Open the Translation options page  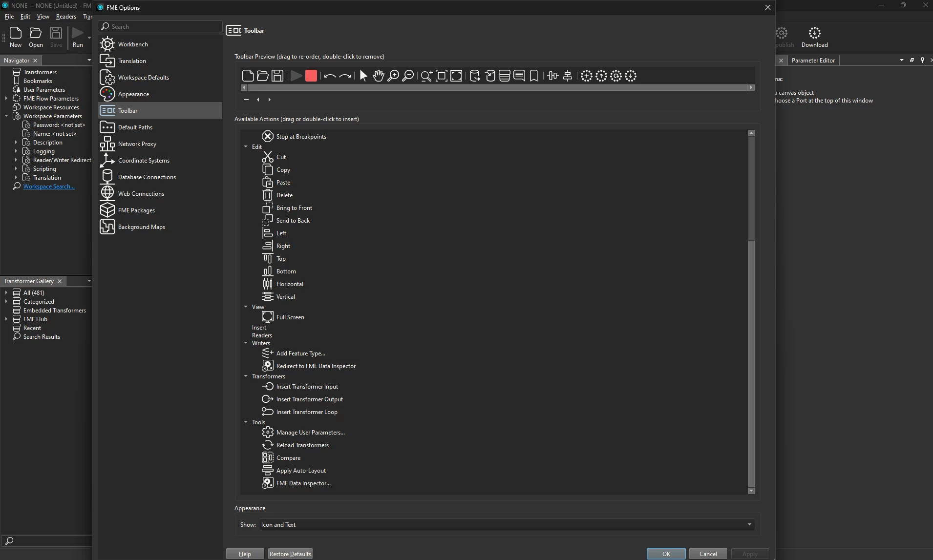(x=160, y=61)
